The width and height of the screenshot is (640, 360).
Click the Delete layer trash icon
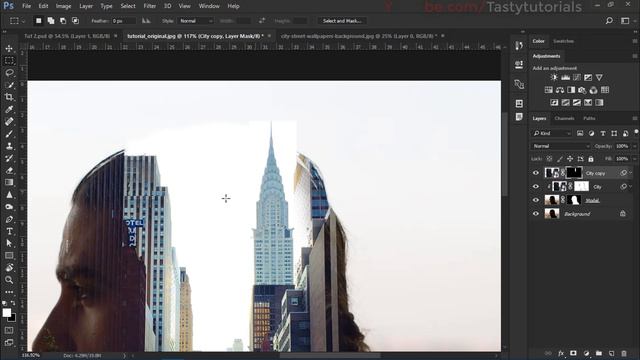pos(624,353)
